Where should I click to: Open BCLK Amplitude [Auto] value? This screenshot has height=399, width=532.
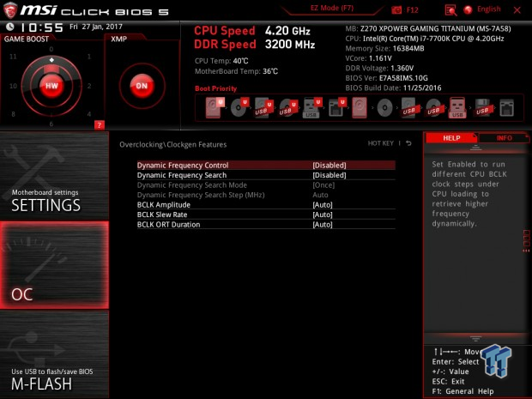[x=323, y=204]
